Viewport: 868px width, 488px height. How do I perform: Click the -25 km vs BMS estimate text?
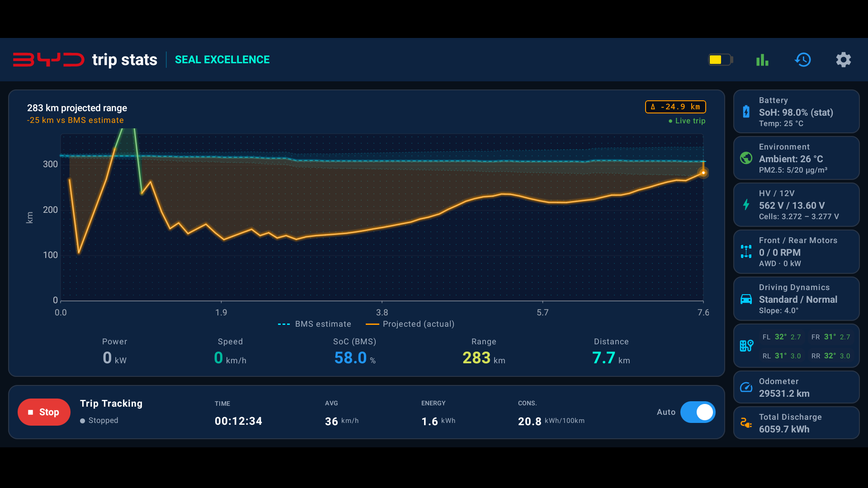coord(75,120)
